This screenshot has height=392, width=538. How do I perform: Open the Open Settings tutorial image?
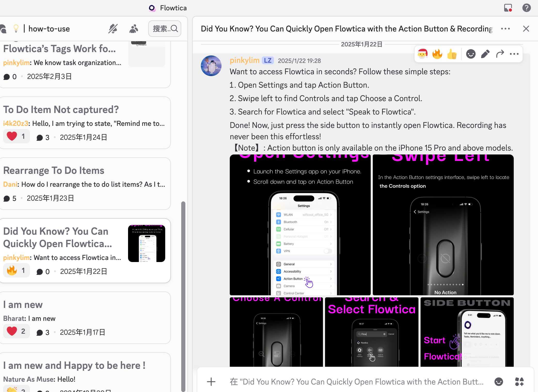(x=300, y=225)
